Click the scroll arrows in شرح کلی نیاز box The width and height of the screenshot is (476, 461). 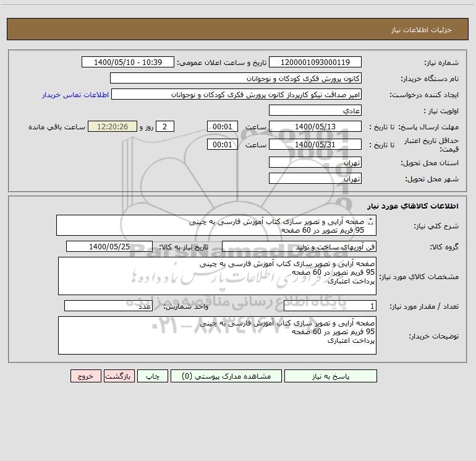tap(370, 222)
